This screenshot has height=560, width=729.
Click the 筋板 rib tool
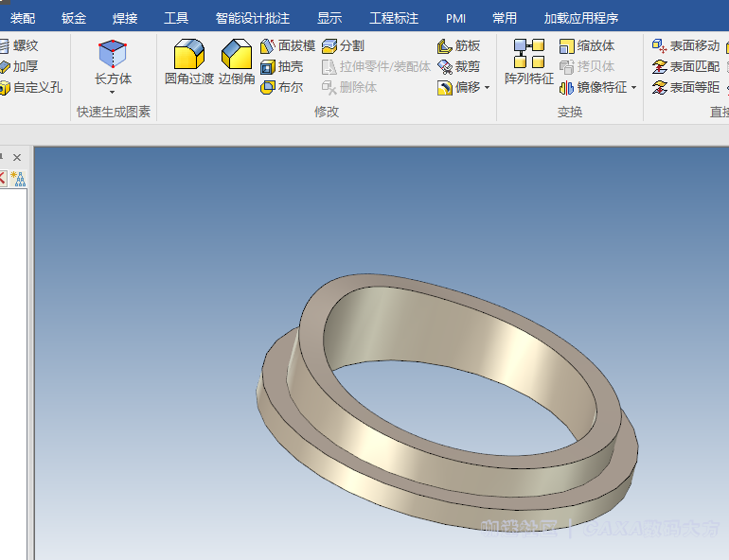tap(458, 45)
